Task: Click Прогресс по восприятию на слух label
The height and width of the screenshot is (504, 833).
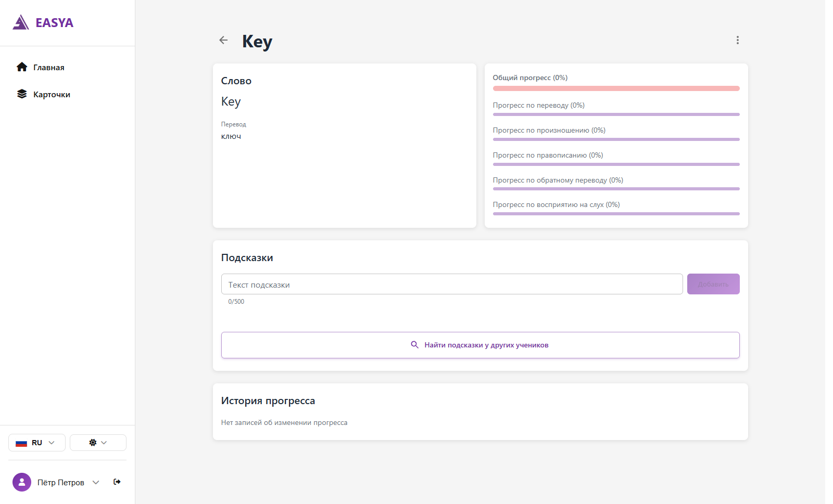Action: coord(556,205)
